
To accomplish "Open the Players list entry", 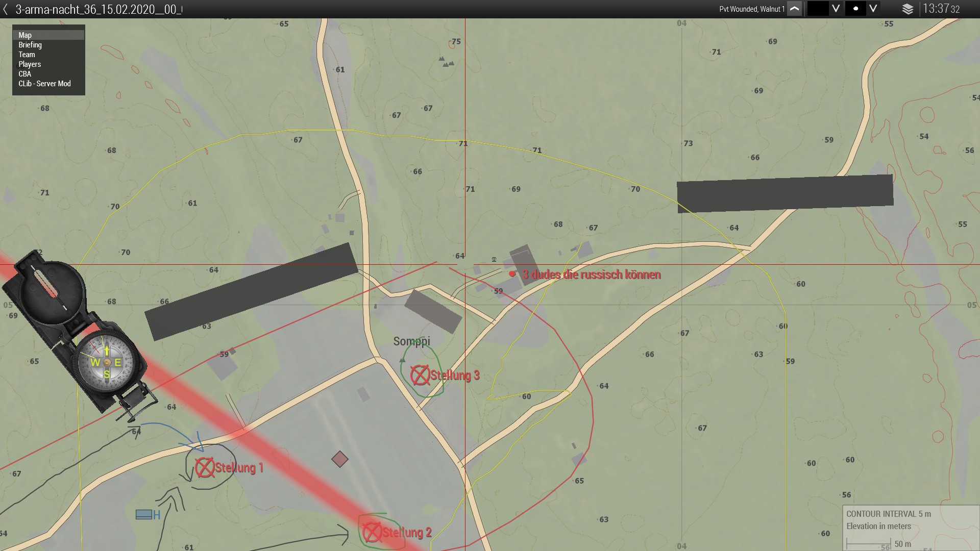I will 30,64.
